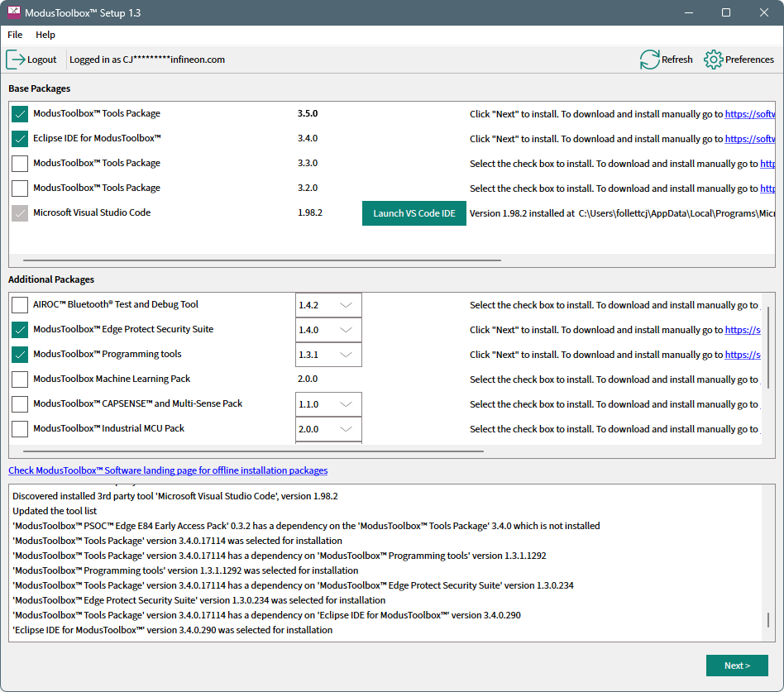This screenshot has width=784, height=692.
Task: Check ModusToolbox Machine Learning Pack
Action: 20,379
